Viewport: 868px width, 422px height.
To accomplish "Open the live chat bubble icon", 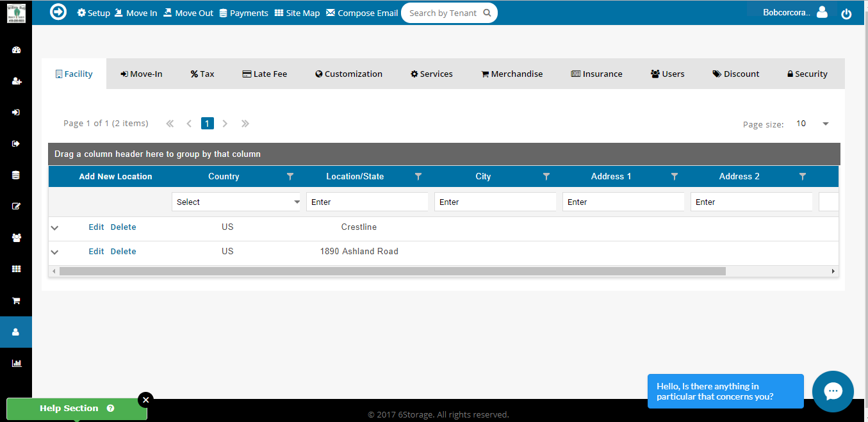I will [x=833, y=391].
